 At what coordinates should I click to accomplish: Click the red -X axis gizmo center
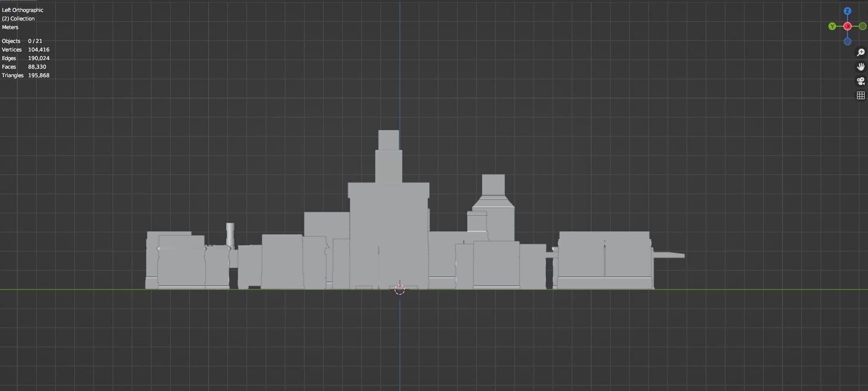tap(848, 26)
